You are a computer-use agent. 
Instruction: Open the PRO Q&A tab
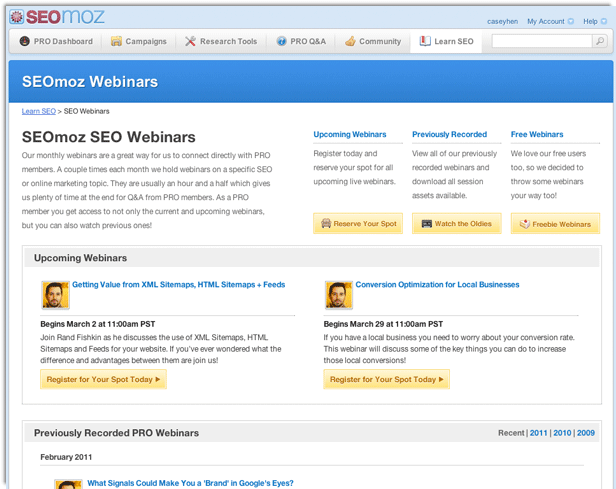(301, 41)
